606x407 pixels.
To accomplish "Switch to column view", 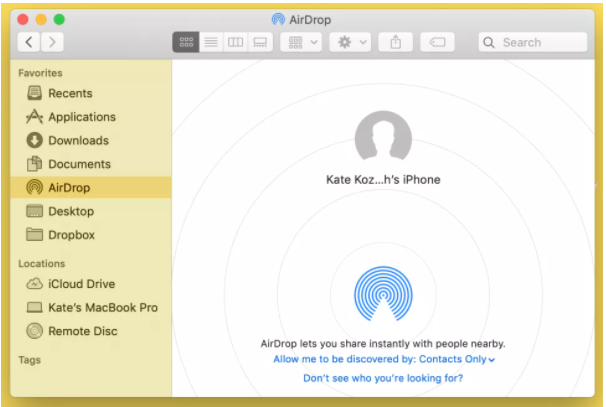I will pos(235,42).
